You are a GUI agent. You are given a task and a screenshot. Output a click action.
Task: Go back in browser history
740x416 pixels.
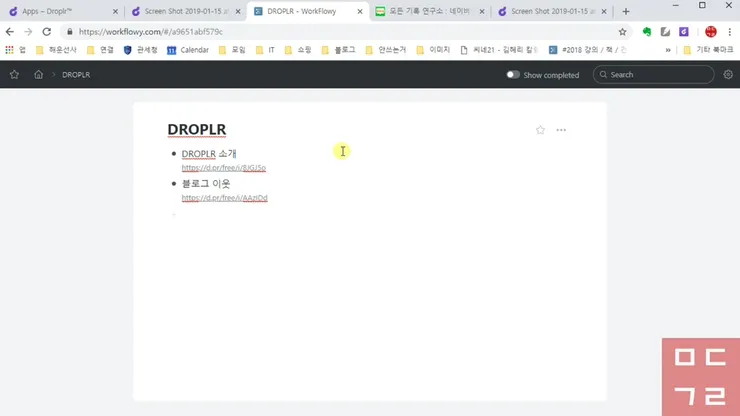(10, 32)
